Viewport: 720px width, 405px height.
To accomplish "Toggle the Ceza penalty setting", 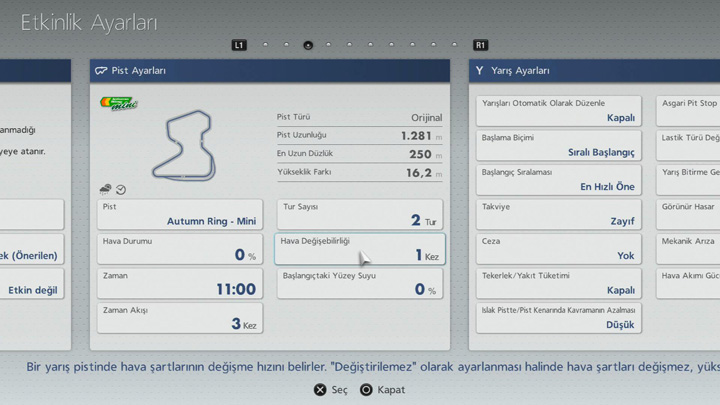I will (558, 248).
